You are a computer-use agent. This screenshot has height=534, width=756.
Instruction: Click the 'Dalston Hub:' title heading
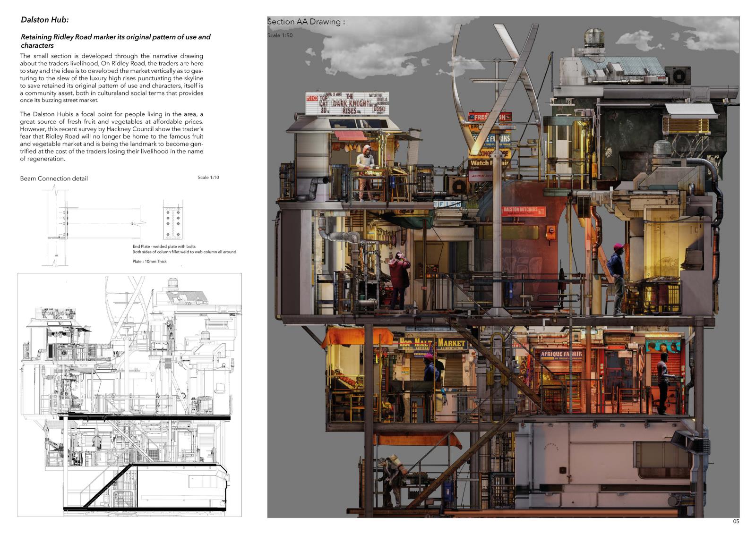45,20
